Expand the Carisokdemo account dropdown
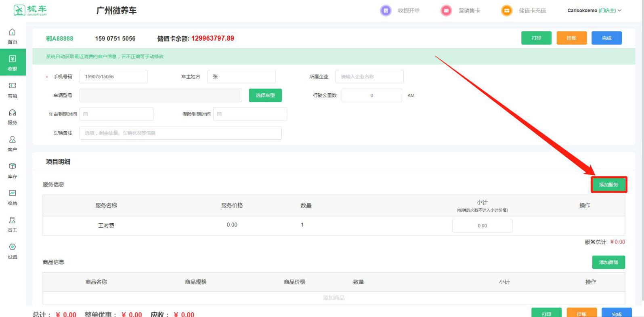 coord(594,10)
